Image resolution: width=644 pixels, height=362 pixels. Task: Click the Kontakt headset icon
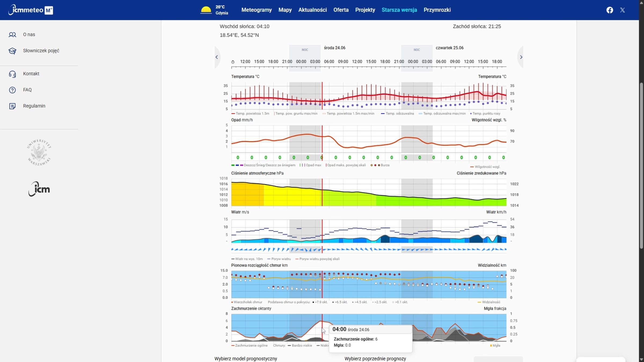pyautogui.click(x=12, y=74)
